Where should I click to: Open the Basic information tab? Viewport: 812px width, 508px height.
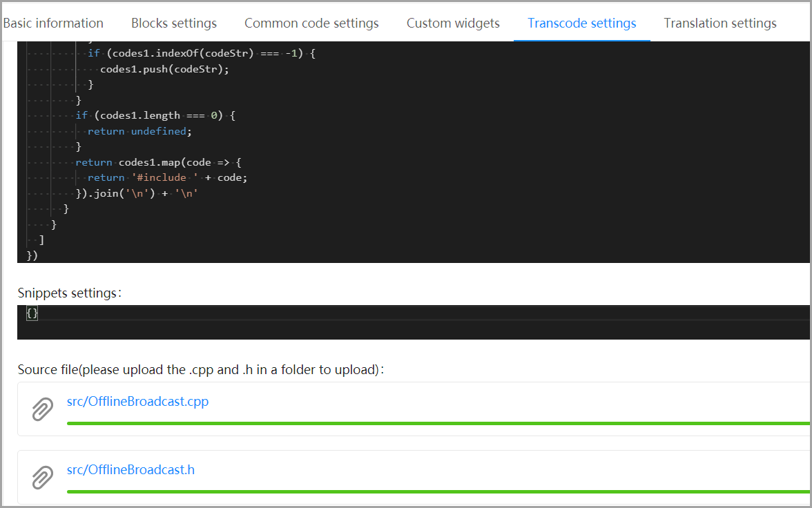point(53,23)
